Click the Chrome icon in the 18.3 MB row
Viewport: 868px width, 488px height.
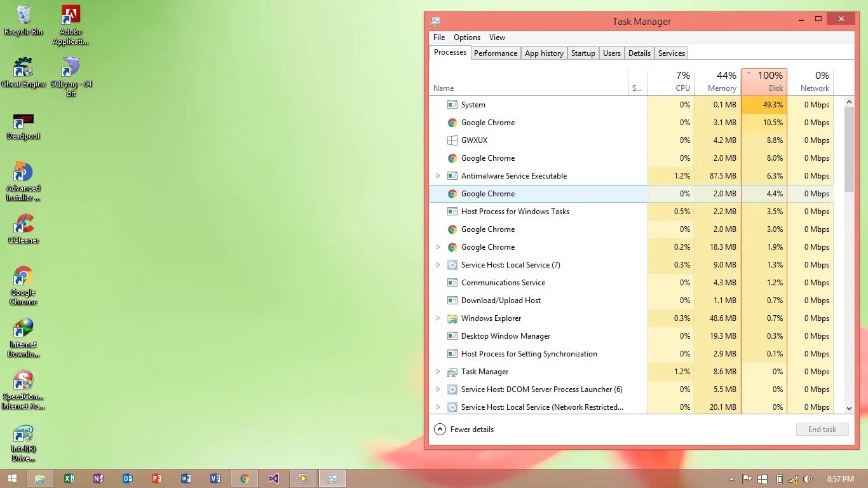(x=452, y=247)
